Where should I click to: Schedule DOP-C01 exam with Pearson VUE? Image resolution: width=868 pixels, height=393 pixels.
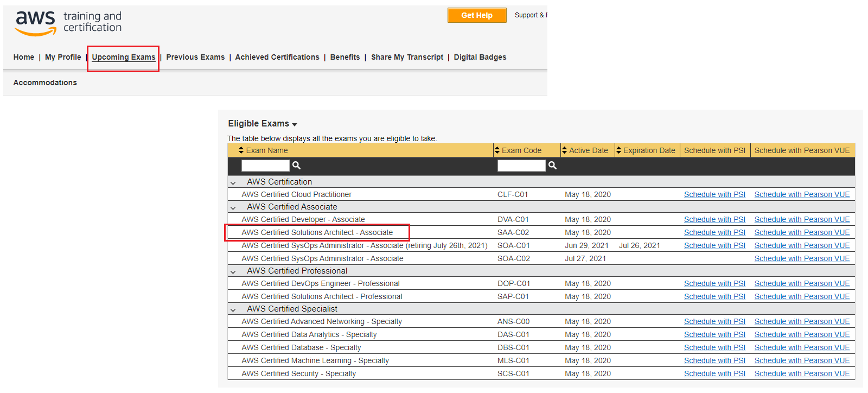802,283
